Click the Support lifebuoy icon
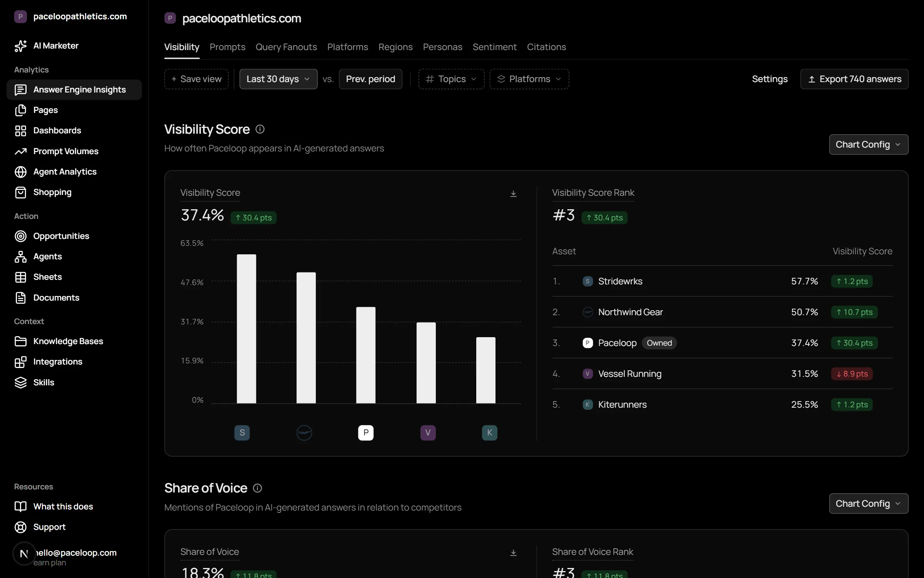 [x=20, y=527]
